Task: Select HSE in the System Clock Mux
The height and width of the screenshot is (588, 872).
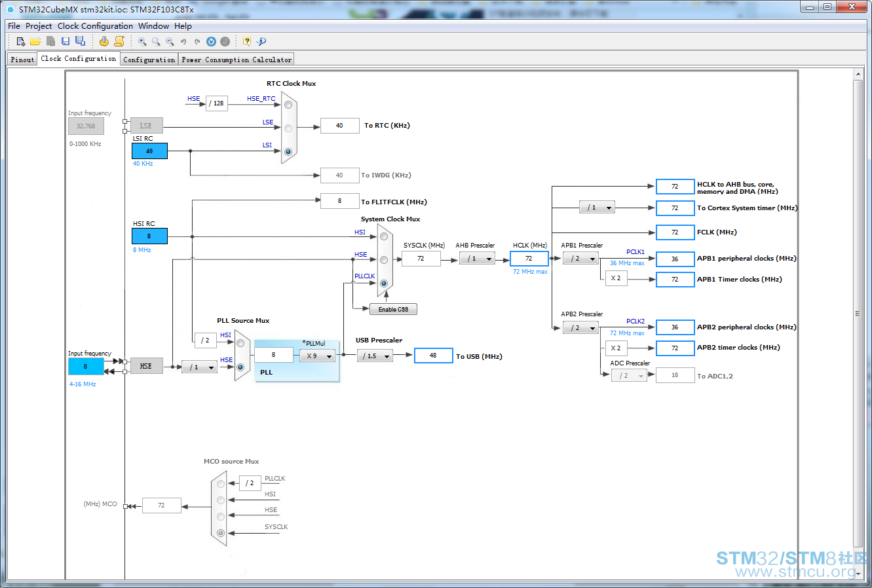Action: click(384, 260)
